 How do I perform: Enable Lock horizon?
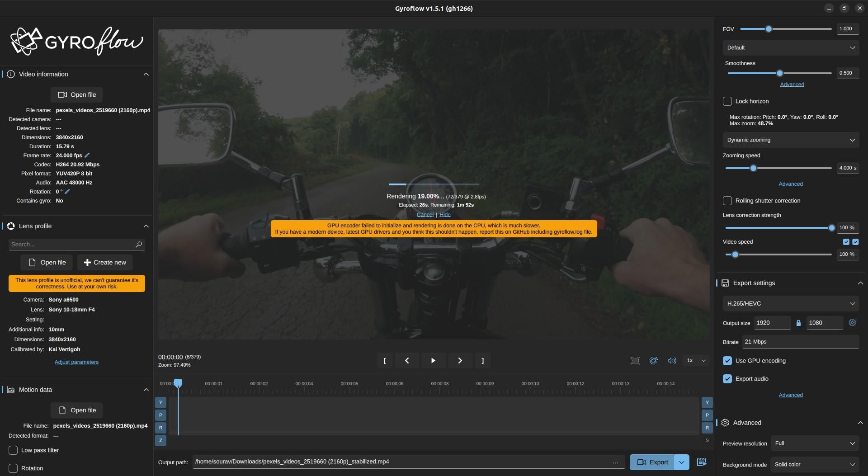(x=727, y=101)
